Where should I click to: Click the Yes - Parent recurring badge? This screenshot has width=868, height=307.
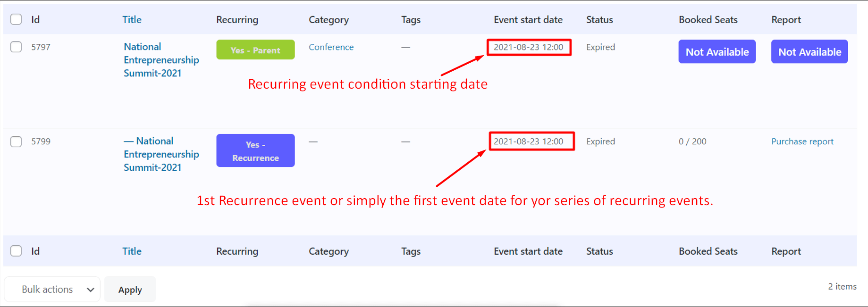pyautogui.click(x=255, y=50)
